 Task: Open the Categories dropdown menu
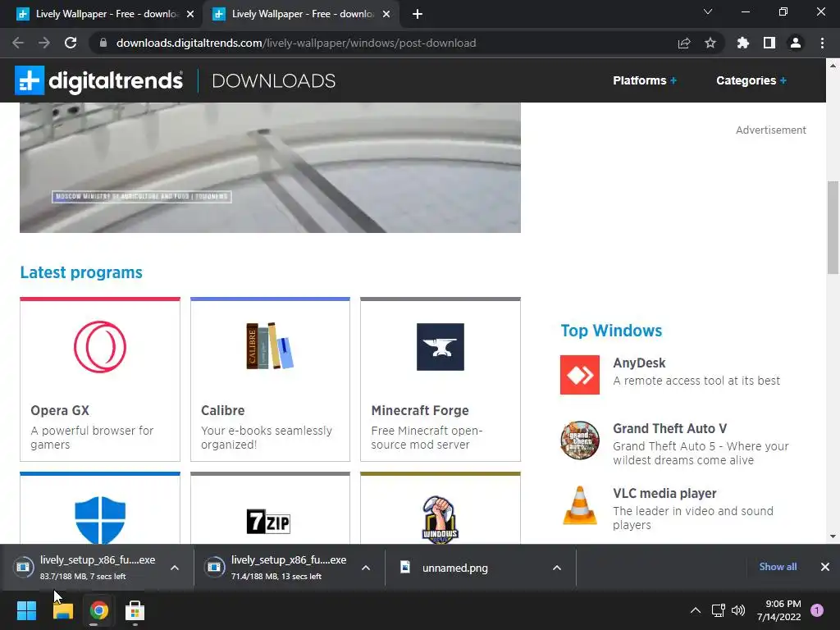tap(751, 80)
